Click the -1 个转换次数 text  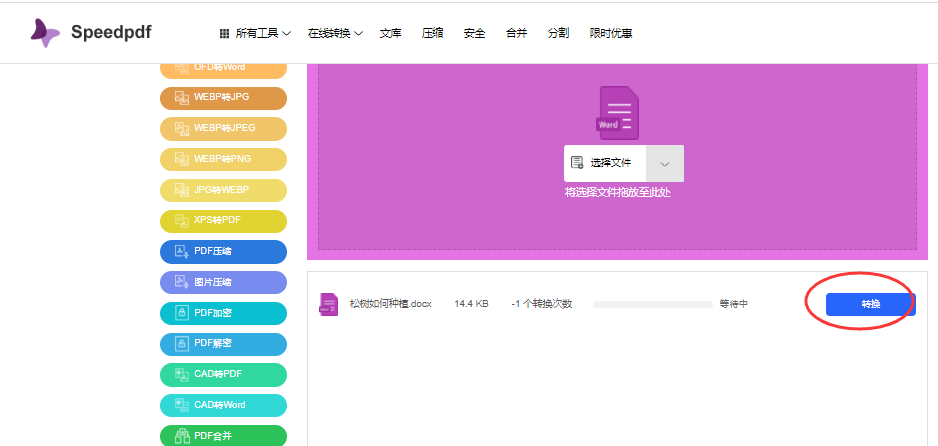[x=541, y=304]
